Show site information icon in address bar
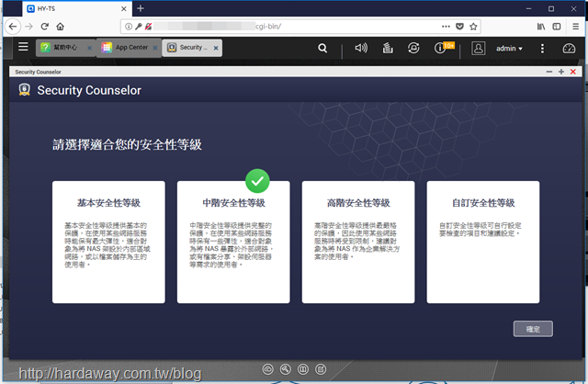The width and height of the screenshot is (588, 384). tap(129, 27)
